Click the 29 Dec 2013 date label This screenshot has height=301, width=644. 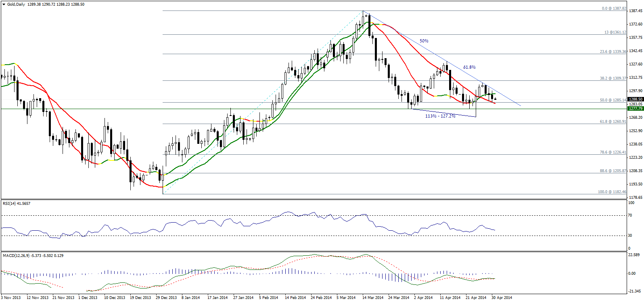click(x=166, y=298)
